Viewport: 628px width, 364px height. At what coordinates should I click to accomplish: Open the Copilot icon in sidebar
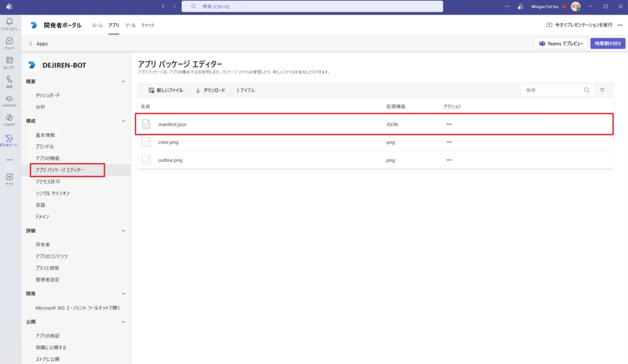pyautogui.click(x=9, y=119)
